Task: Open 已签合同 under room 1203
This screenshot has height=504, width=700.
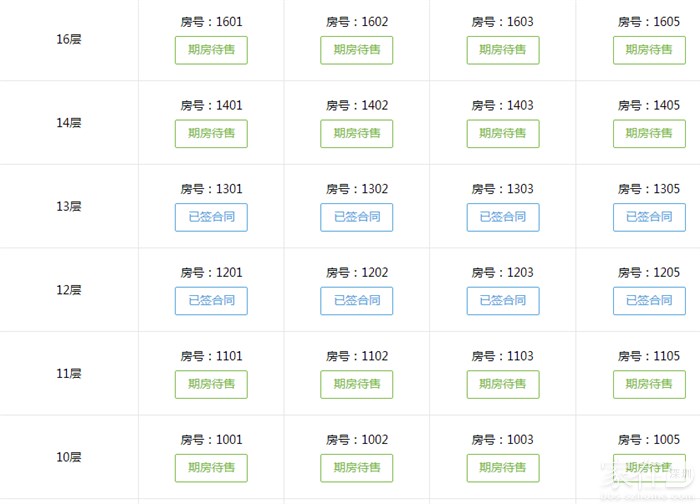Action: tap(503, 301)
